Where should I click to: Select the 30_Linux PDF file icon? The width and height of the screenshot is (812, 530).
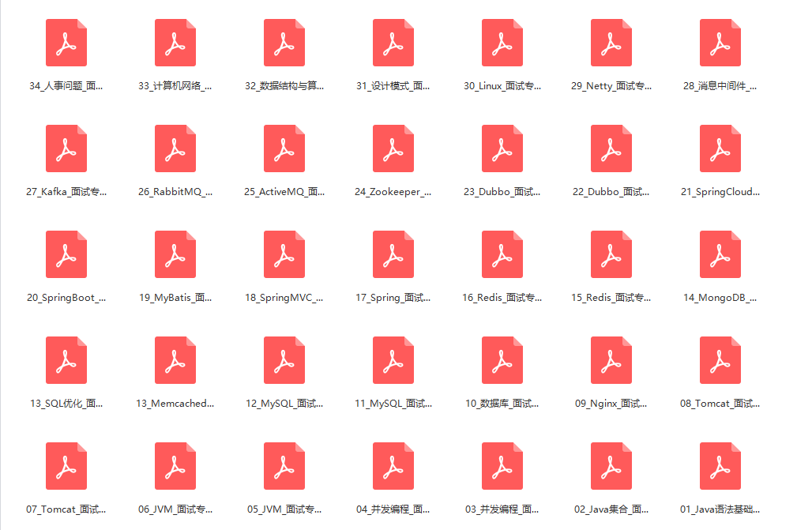coord(502,43)
